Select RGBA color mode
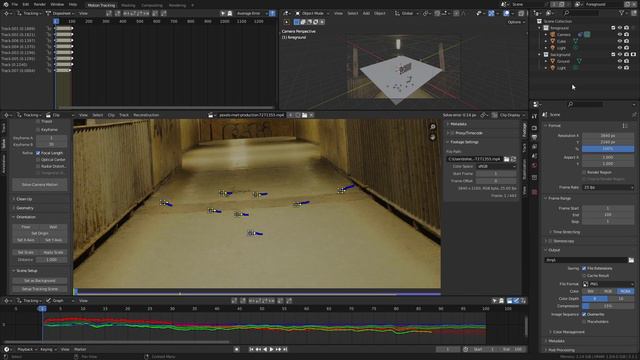Image resolution: width=640 pixels, height=360 pixels. tap(625, 291)
